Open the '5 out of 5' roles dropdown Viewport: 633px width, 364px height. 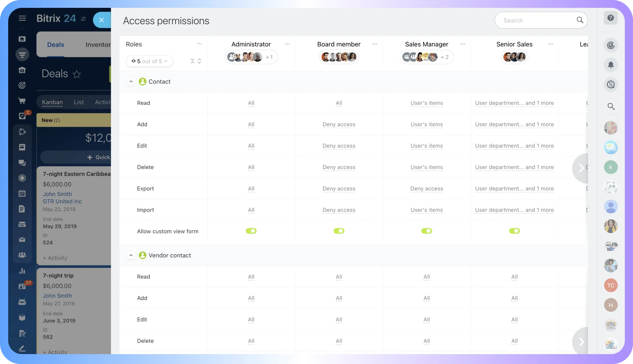[149, 61]
